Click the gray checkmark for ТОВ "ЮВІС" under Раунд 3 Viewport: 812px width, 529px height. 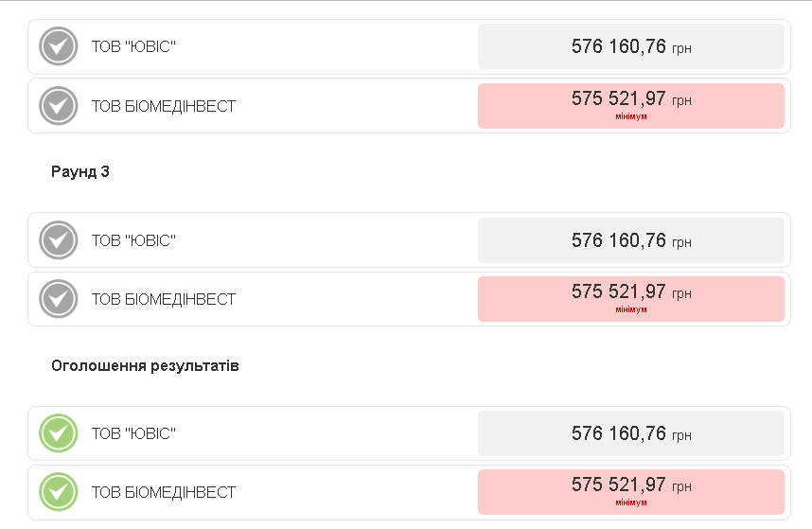[x=58, y=240]
